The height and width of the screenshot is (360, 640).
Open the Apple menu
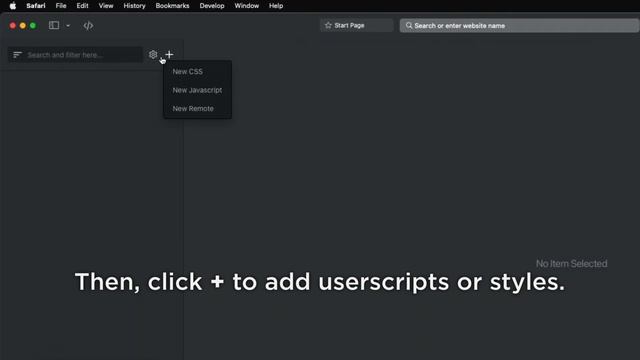click(13, 6)
